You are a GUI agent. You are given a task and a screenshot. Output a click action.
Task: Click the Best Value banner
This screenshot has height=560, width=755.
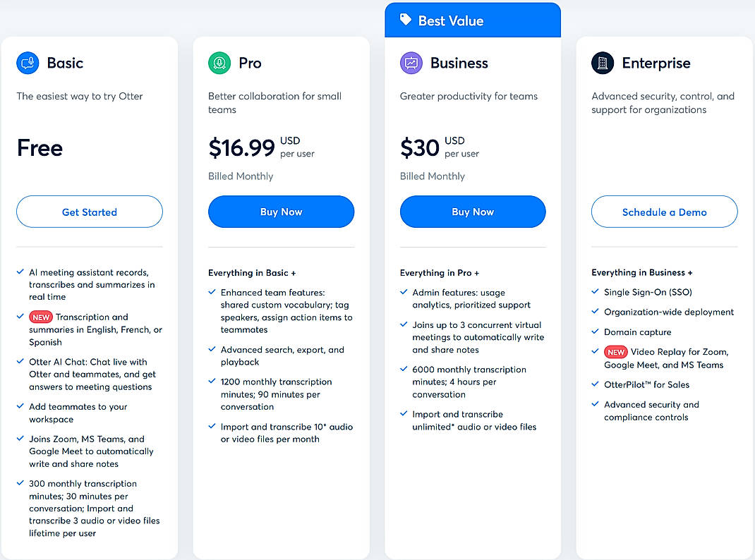(x=472, y=20)
